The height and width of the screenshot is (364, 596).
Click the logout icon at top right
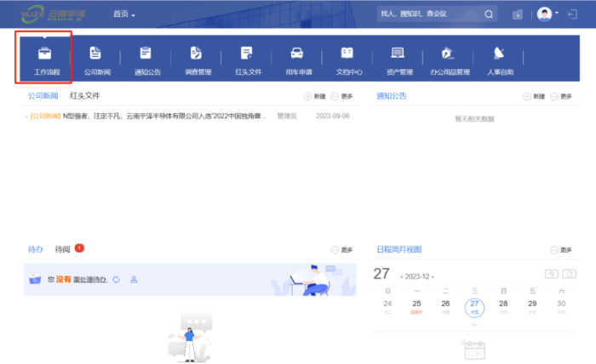572,14
